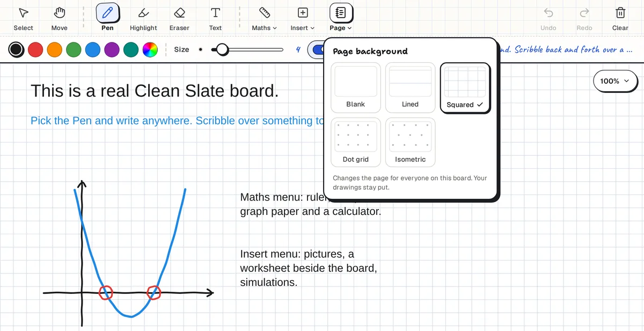Click the Undo button
Viewport: 644px width, 331px height.
click(x=548, y=19)
